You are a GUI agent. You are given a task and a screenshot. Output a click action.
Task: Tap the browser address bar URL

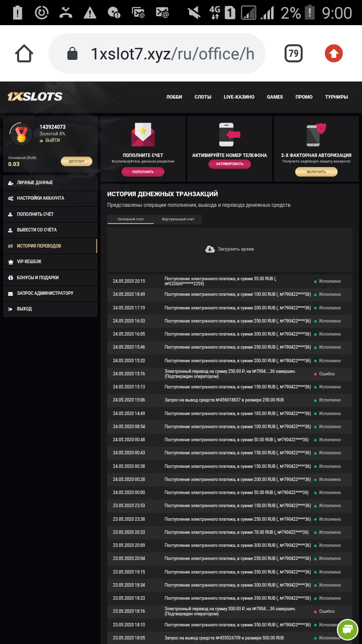(172, 54)
